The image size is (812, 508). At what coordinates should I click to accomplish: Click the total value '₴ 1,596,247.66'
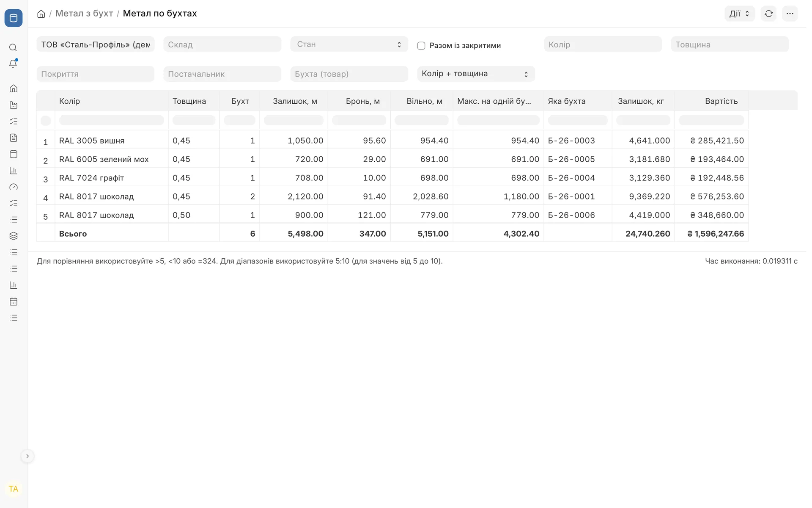coord(716,234)
